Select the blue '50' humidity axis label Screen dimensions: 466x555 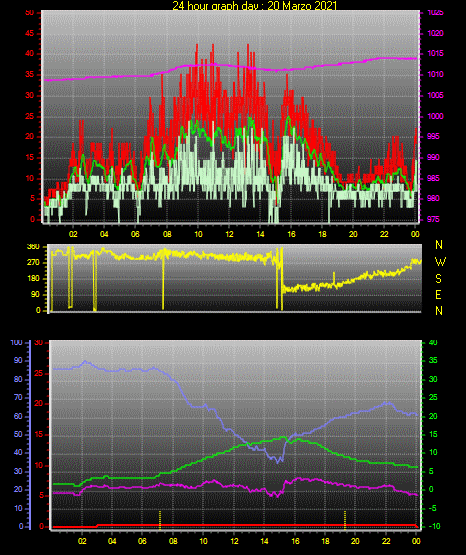[x=18, y=434]
